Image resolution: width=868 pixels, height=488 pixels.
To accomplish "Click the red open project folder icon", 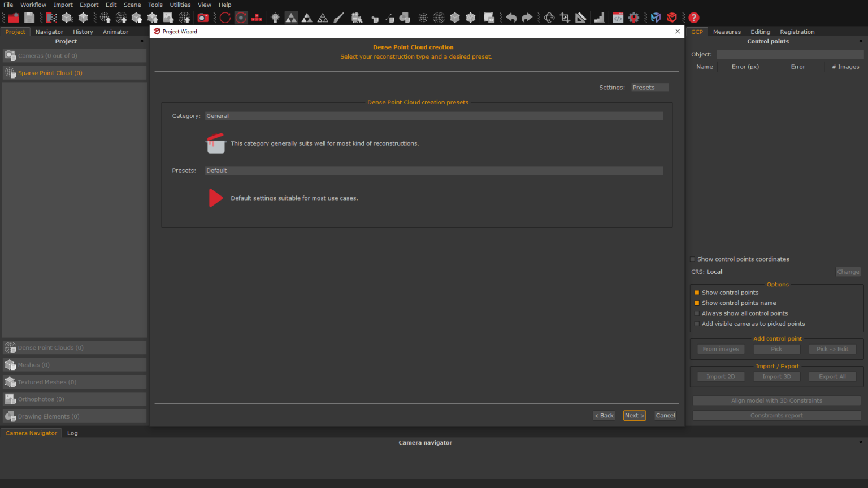I will (x=13, y=18).
